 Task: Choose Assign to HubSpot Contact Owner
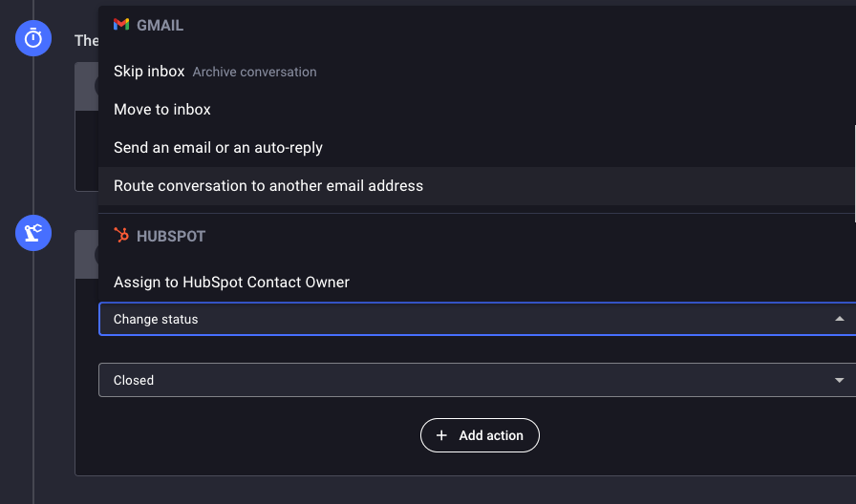tap(231, 283)
